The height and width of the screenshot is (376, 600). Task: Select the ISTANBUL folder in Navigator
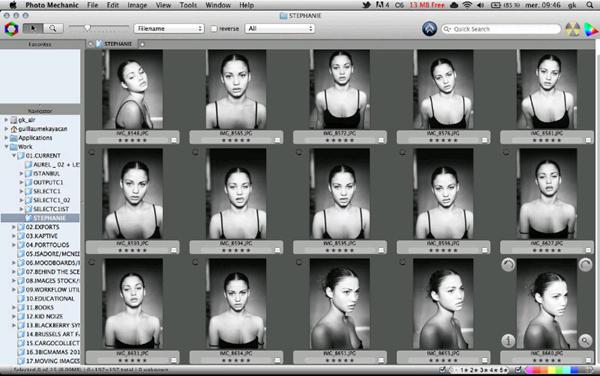[46, 173]
